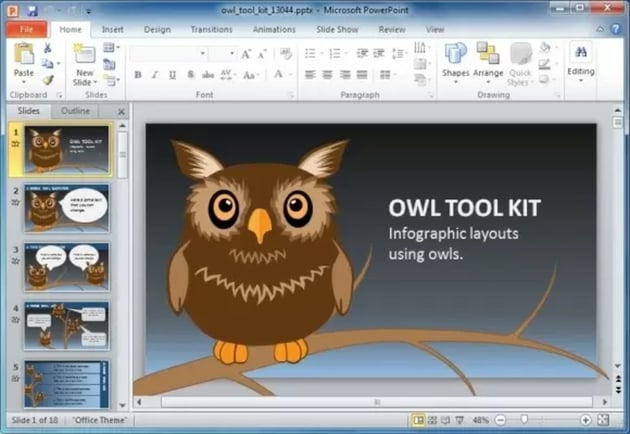Open the Transitions ribbon tab
Screen dimensions: 630x434
pyautogui.click(x=211, y=30)
